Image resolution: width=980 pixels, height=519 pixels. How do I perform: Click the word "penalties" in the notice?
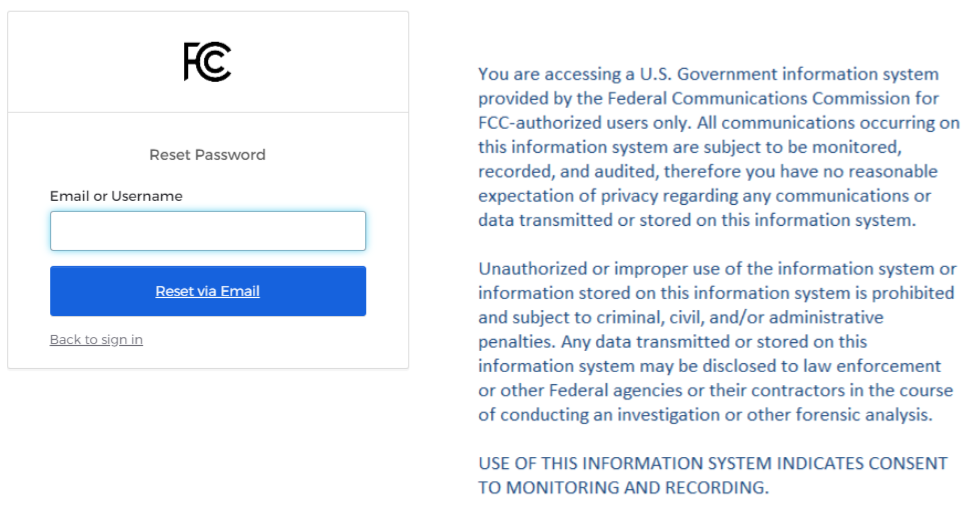click(516, 342)
